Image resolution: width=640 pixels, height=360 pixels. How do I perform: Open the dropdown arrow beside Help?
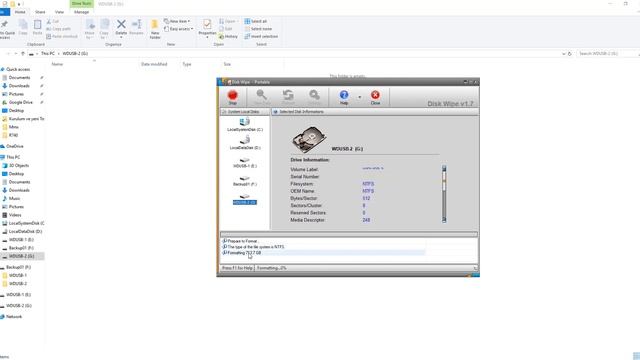click(x=360, y=97)
